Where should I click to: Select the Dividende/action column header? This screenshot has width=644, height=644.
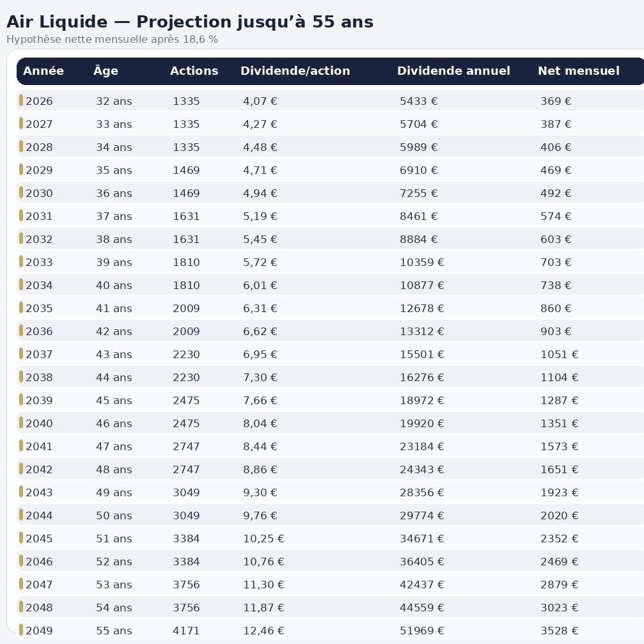point(295,71)
